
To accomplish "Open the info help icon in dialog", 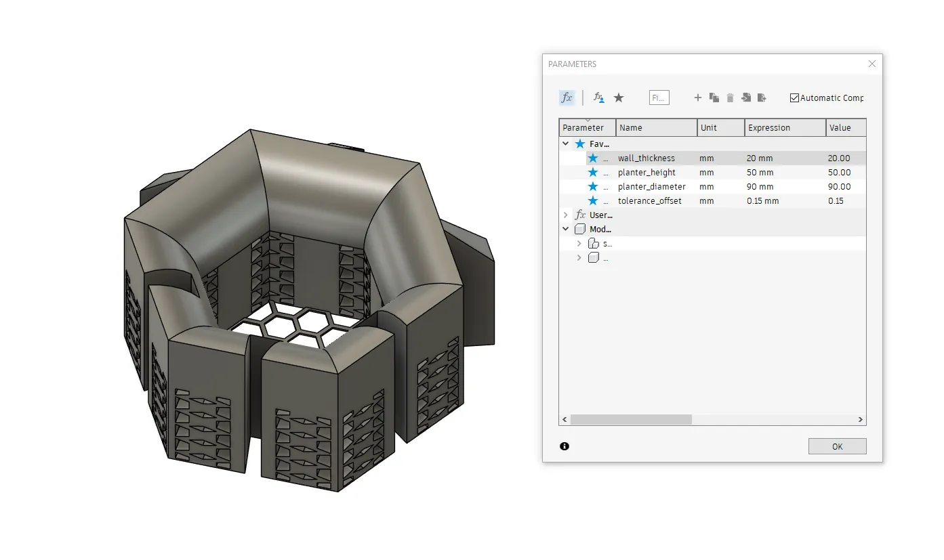I will [565, 446].
